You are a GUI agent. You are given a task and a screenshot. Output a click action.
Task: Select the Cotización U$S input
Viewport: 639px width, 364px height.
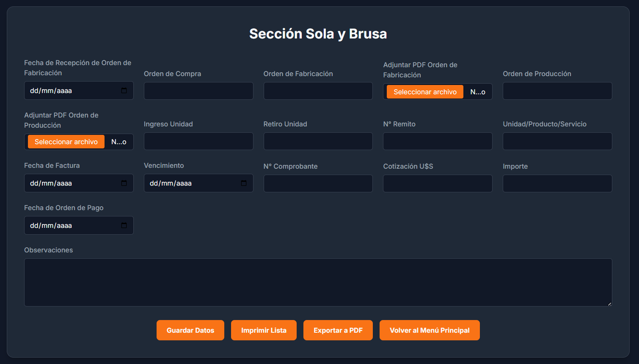pyautogui.click(x=438, y=183)
